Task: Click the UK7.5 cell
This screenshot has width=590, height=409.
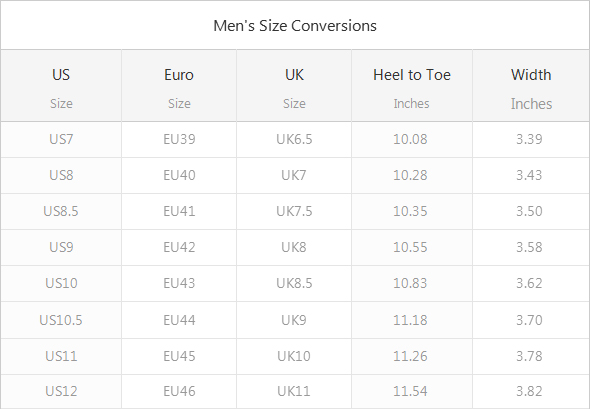Action: (x=294, y=211)
